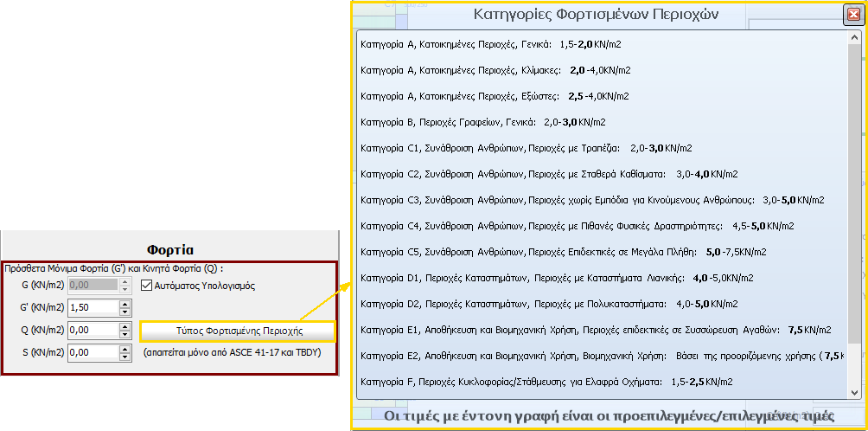This screenshot has height=431, width=868.
Task: Increase G' value with up arrow
Action: 126,304
